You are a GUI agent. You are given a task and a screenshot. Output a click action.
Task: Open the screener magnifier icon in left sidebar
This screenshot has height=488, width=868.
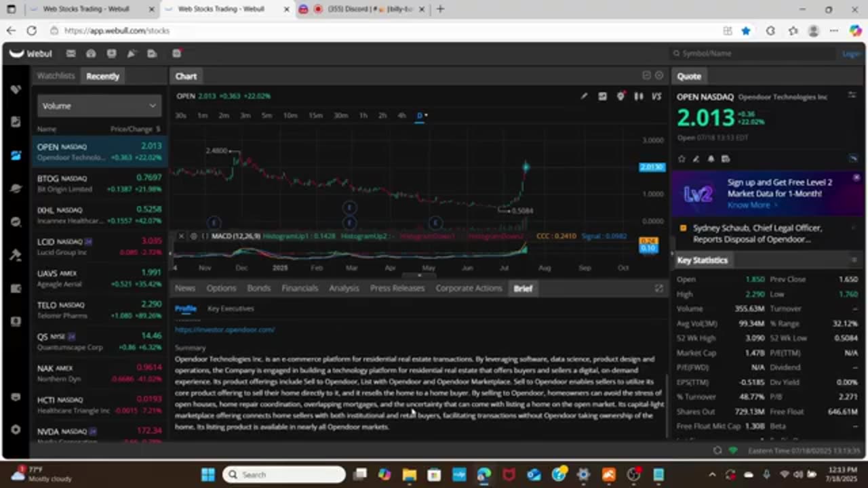coord(16,222)
